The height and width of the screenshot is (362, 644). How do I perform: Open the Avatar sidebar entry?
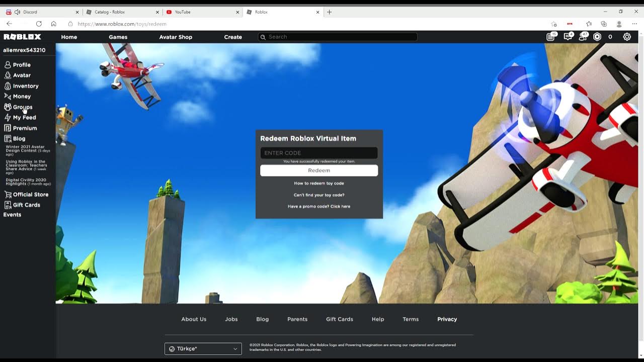pos(18,75)
